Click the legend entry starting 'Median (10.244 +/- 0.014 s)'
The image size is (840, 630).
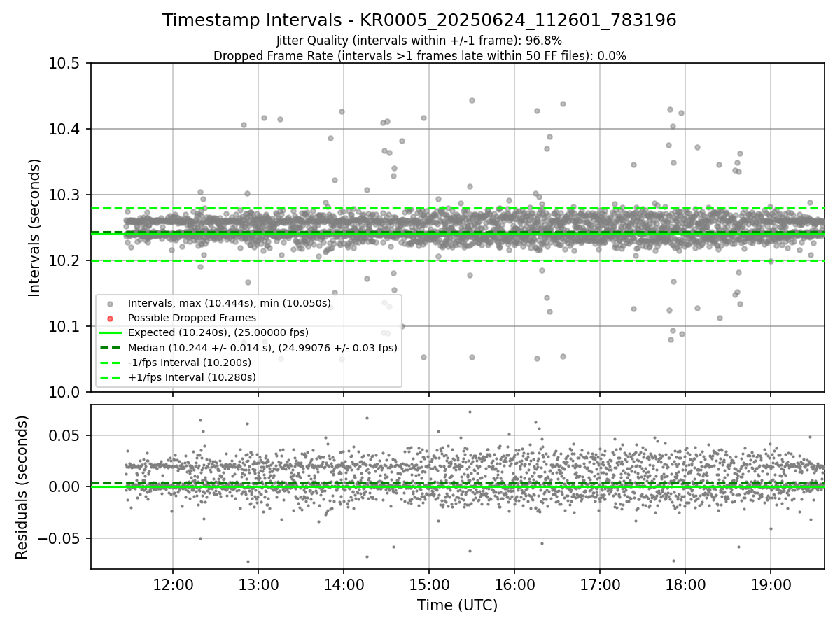(262, 347)
